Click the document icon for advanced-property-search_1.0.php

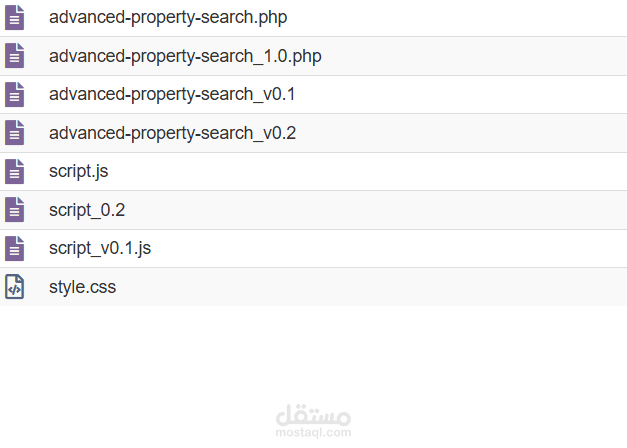coord(14,56)
